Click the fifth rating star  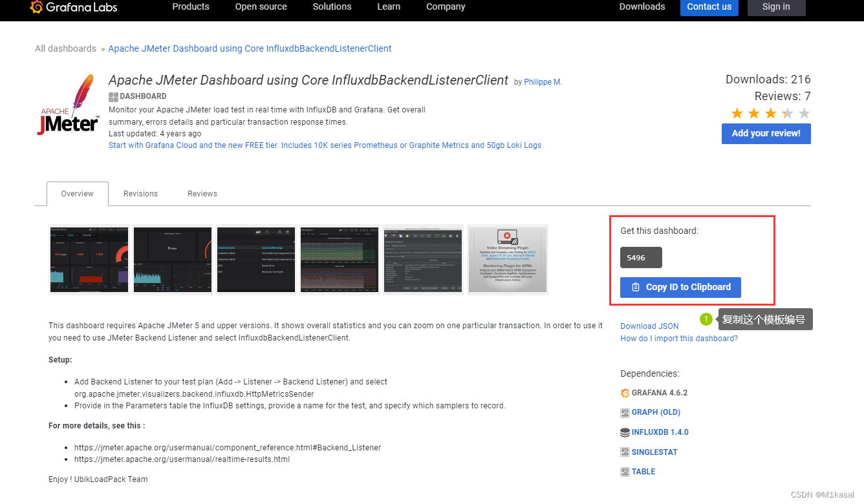point(805,114)
